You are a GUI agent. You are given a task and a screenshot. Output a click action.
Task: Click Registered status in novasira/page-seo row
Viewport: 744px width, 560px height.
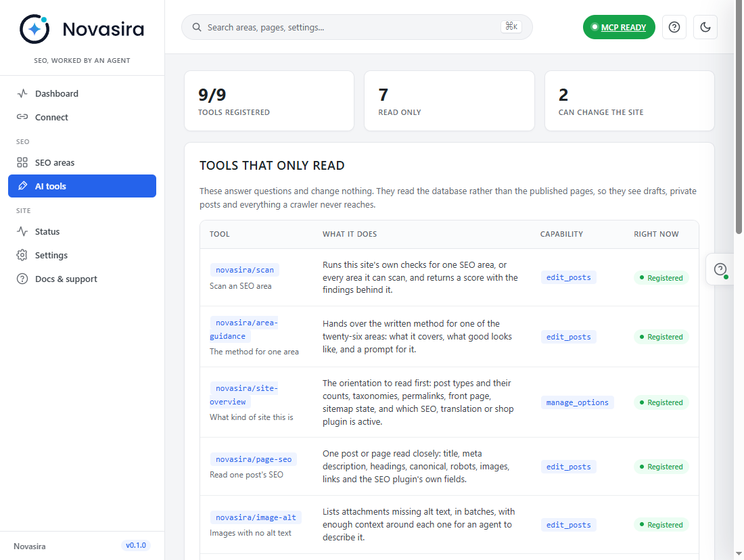[x=661, y=467]
